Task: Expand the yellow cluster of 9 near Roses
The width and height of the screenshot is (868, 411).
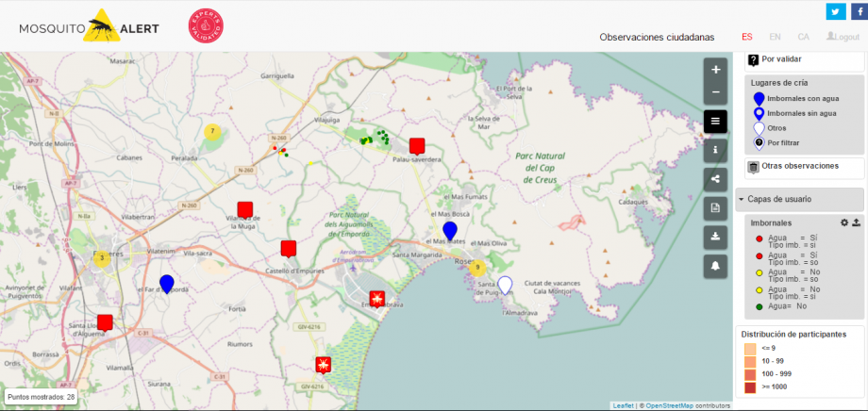Action: pyautogui.click(x=477, y=268)
